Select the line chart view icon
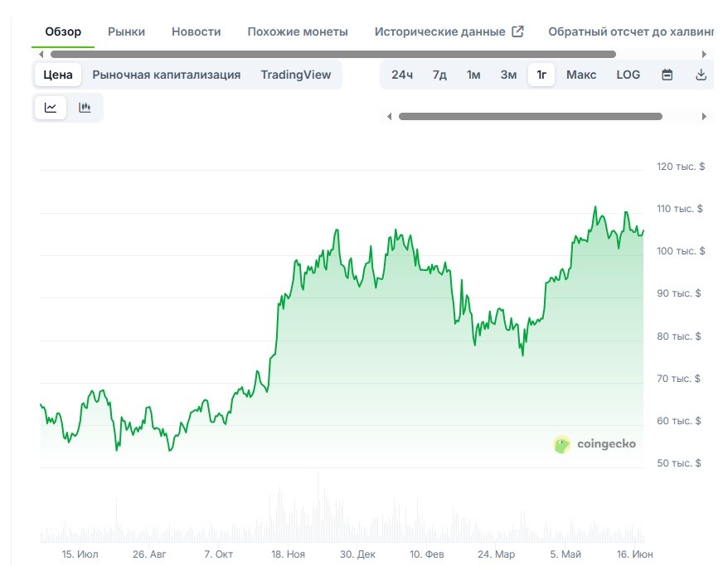 51,108
